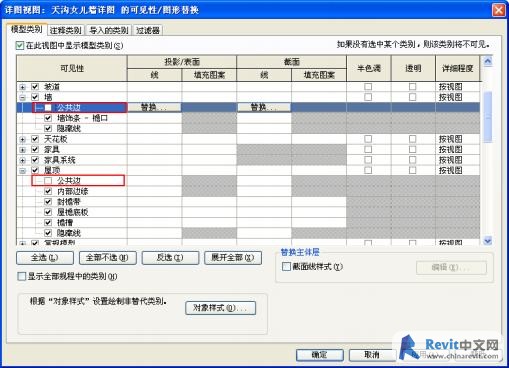Uncheck the 封檐带 subcategory
This screenshot has width=509, height=368.
pos(48,202)
